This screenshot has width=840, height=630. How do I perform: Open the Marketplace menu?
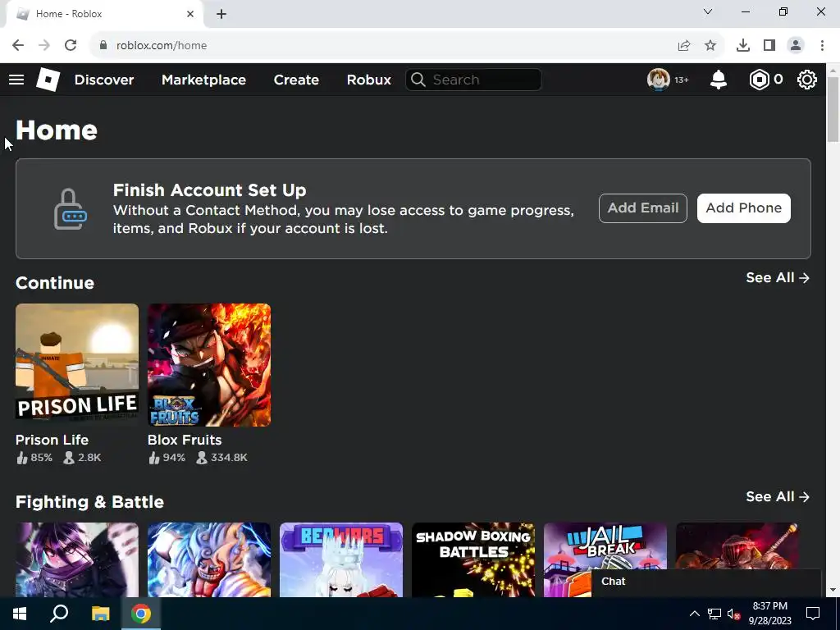click(x=203, y=80)
